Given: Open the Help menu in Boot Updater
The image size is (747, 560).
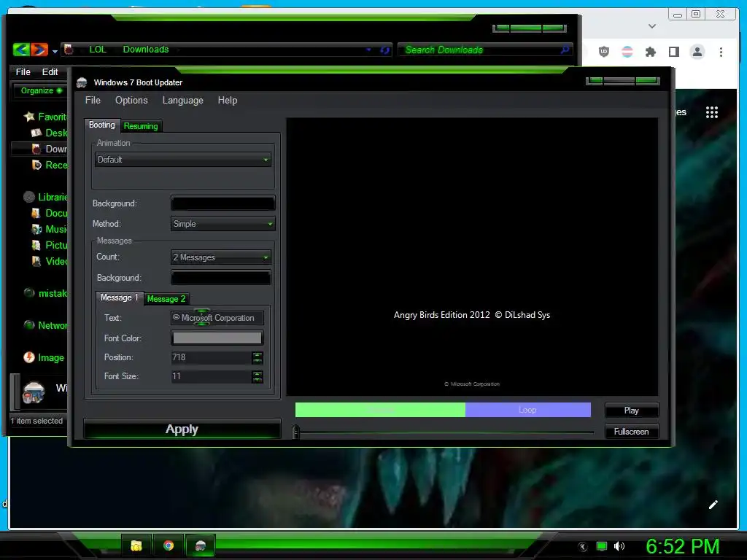Looking at the screenshot, I should [228, 101].
